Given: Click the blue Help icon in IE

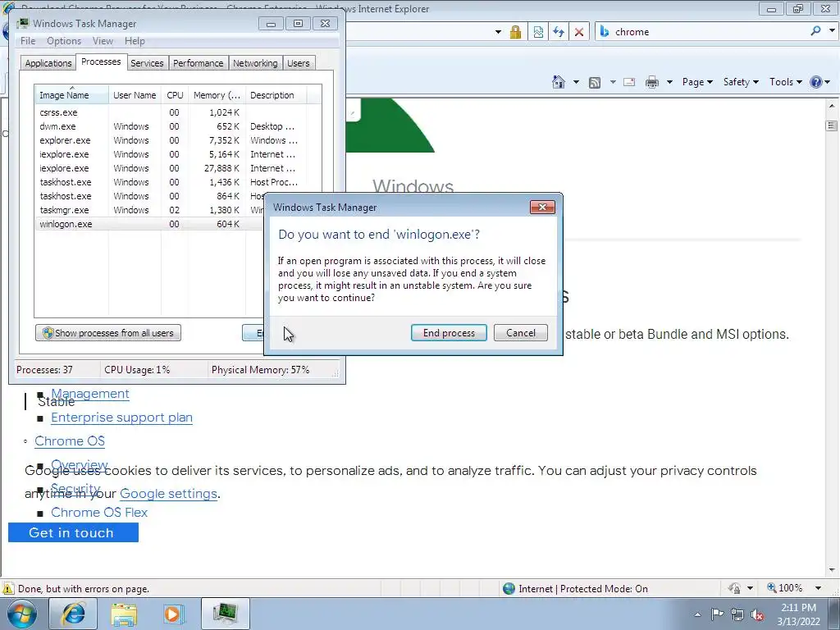Looking at the screenshot, I should point(816,82).
